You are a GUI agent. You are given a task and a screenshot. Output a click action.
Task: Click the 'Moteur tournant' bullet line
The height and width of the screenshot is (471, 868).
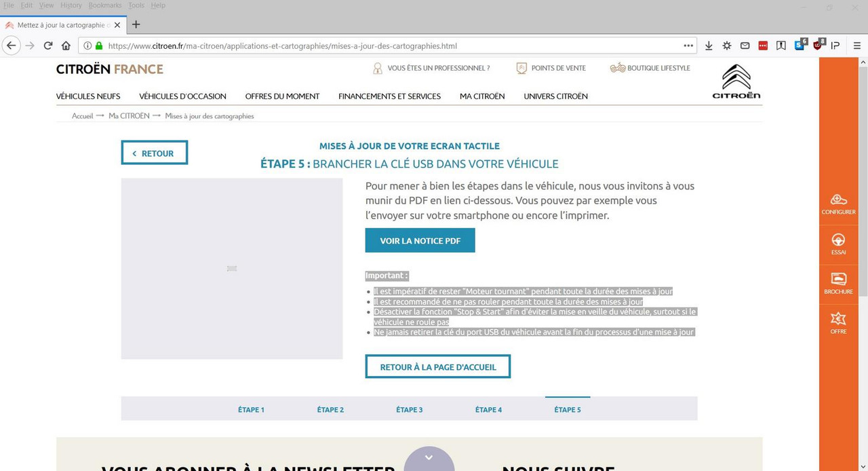523,291
